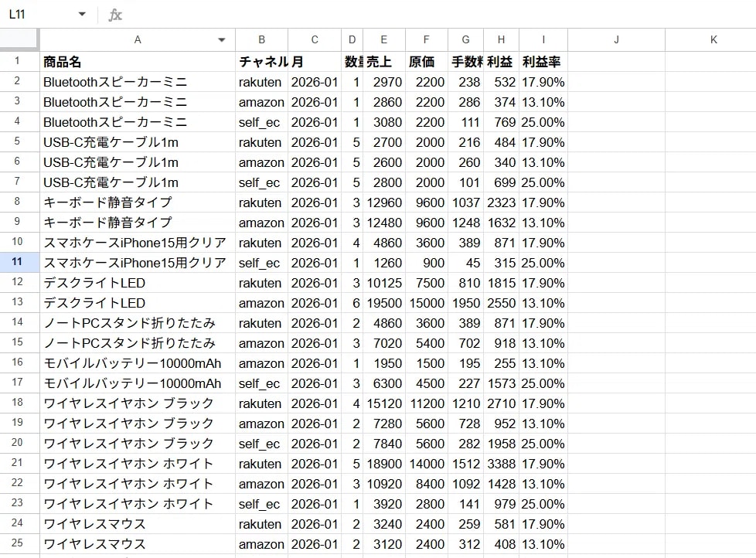Click the 利益率 header cell
756x558 pixels.
pyautogui.click(x=543, y=62)
